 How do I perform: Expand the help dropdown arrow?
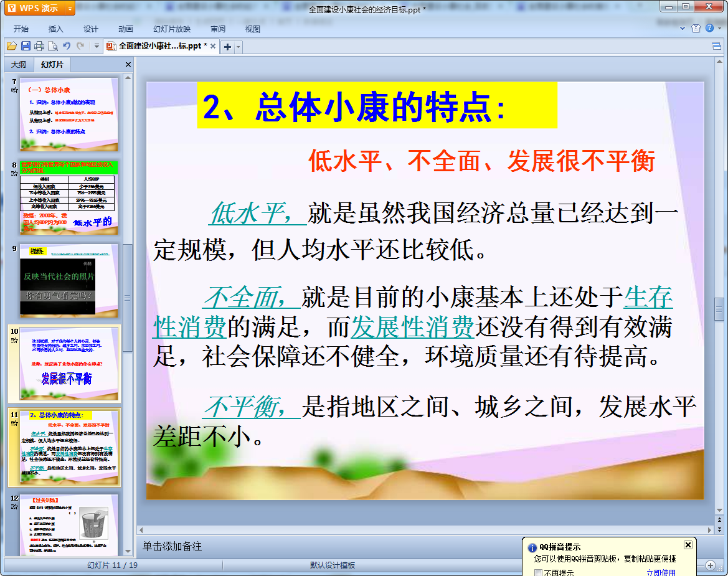(720, 28)
